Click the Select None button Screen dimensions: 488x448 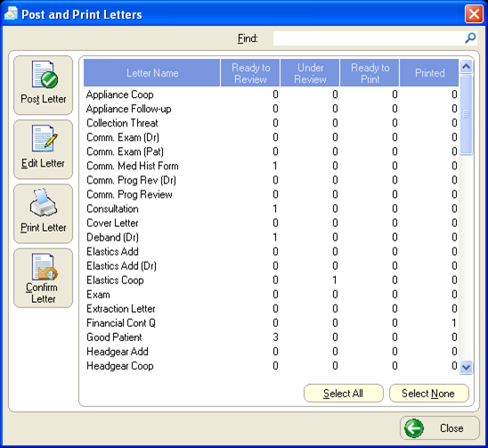pyautogui.click(x=428, y=393)
